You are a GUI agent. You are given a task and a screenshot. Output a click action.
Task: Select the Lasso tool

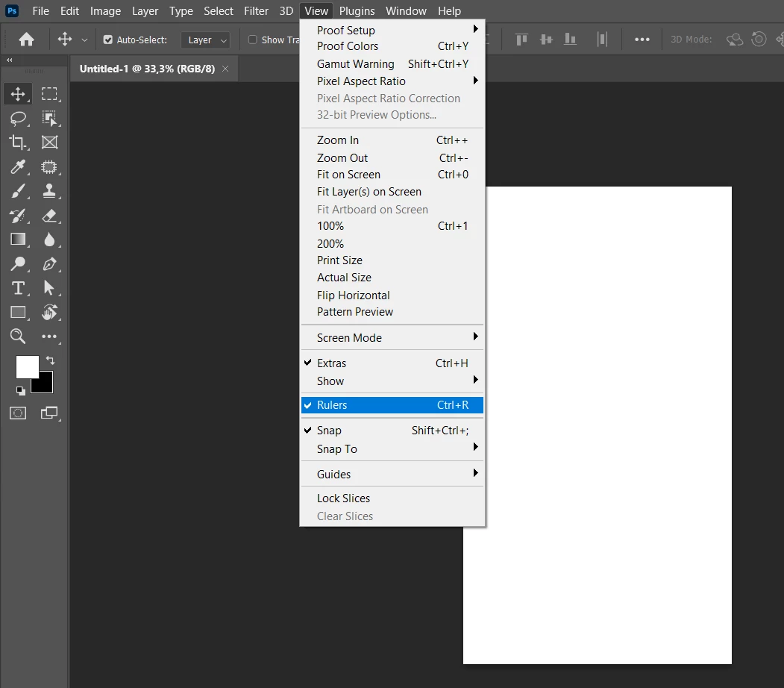click(18, 119)
